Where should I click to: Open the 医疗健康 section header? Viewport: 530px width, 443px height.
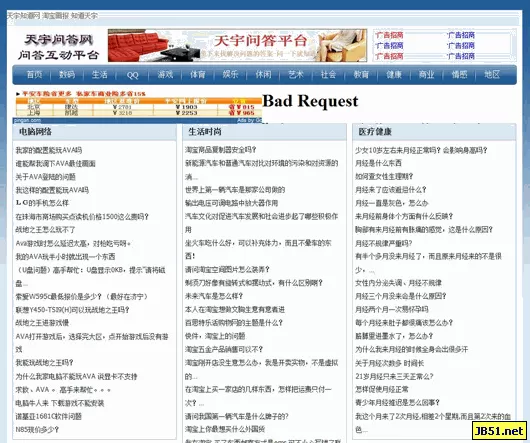tap(375, 131)
